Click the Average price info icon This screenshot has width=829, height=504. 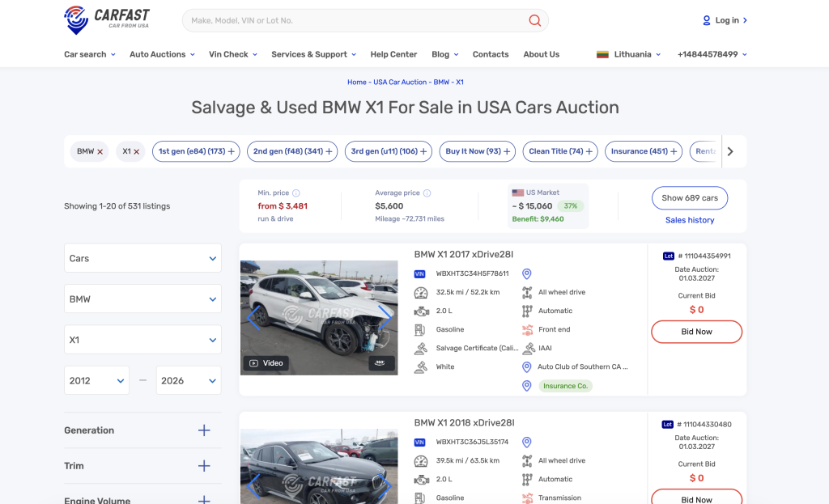(x=427, y=193)
